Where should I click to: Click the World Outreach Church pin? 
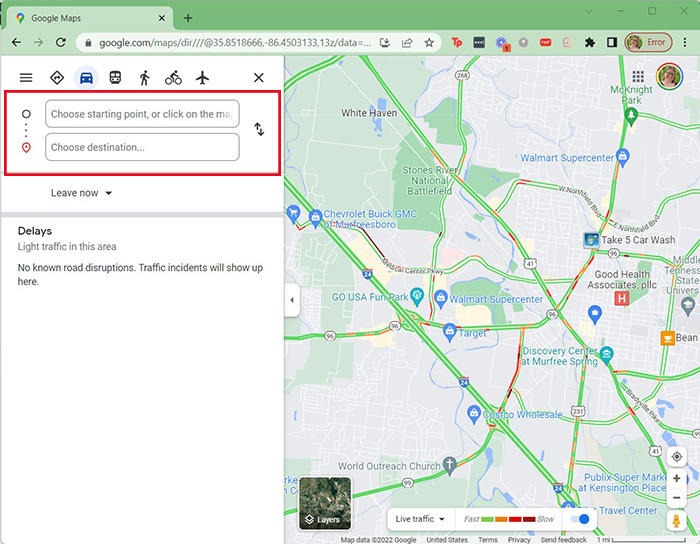tap(450, 465)
